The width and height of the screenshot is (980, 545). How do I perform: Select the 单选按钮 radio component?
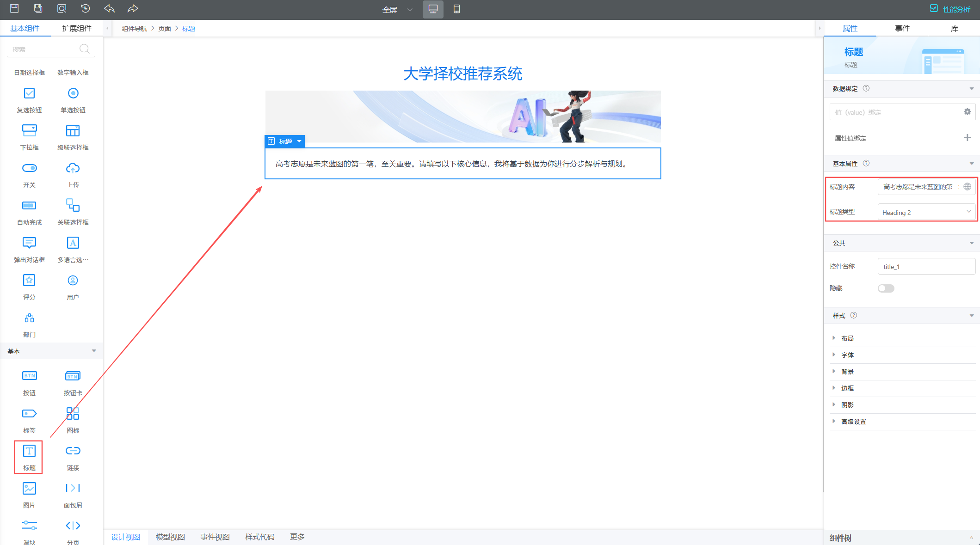[73, 94]
